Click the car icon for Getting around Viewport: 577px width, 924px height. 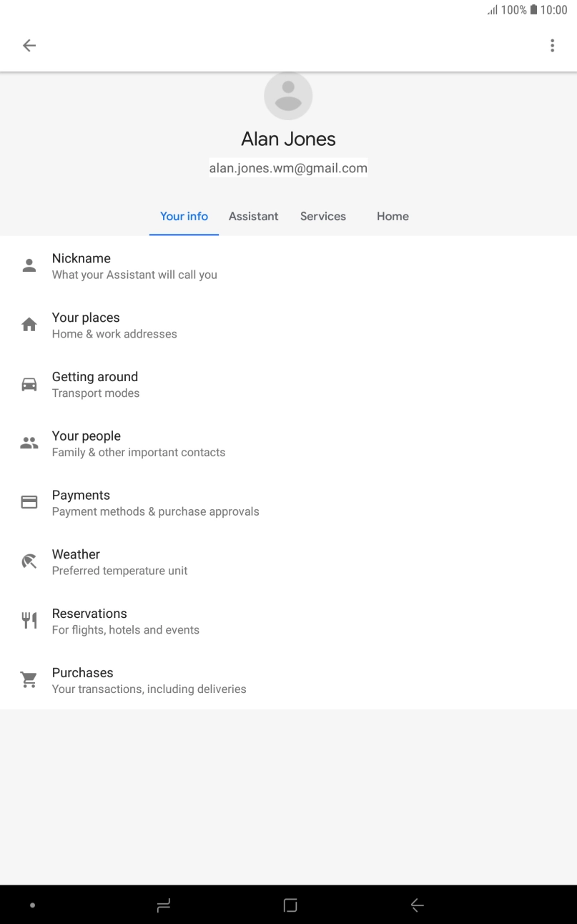[29, 385]
